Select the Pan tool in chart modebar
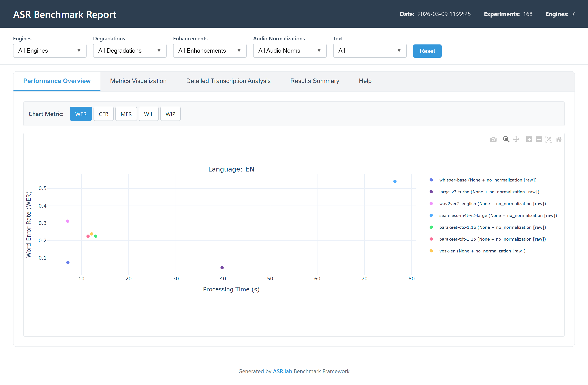Screen dimensions: 588x385 516,139
